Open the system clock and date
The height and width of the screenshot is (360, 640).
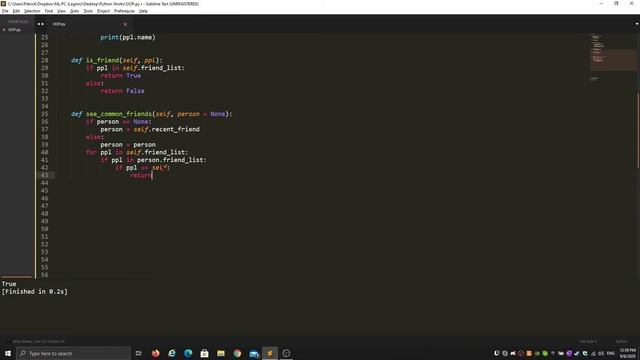point(628,353)
